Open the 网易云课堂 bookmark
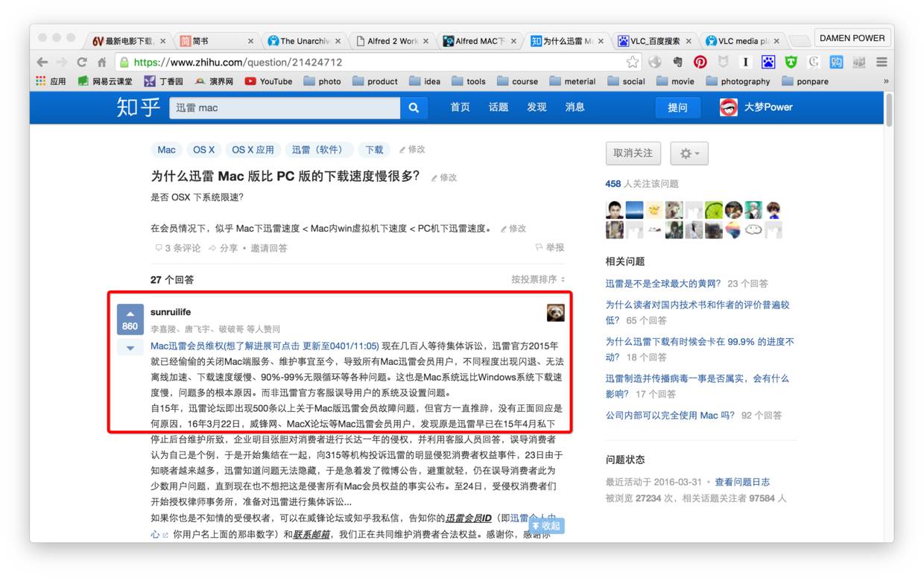This screenshot has width=924, height=578. [105, 81]
